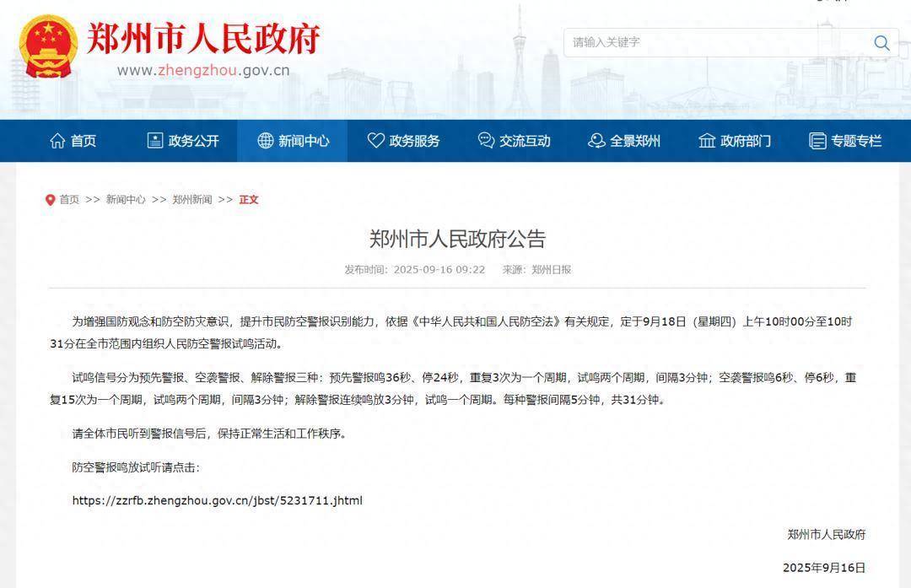911x588 pixels.
Task: Click the red 正文 breadcrumb label
Action: (x=249, y=200)
